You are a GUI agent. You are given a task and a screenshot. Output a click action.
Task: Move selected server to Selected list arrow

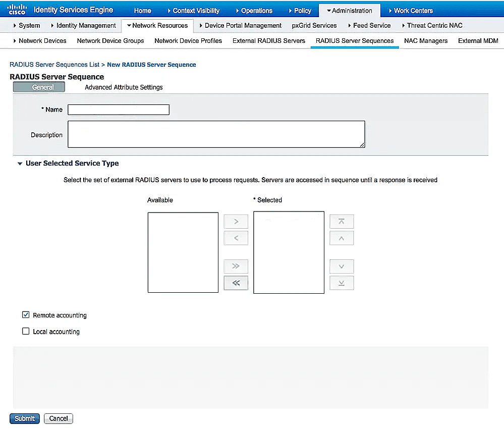click(x=236, y=222)
